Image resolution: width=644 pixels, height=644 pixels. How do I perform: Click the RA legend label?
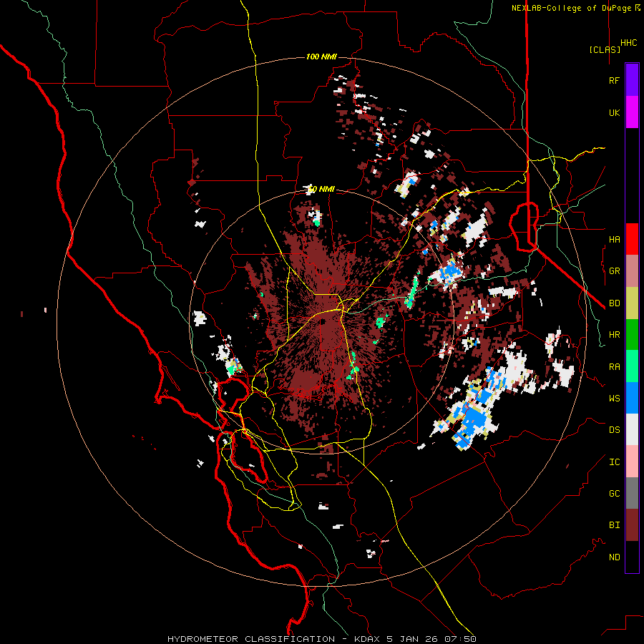pos(614,367)
